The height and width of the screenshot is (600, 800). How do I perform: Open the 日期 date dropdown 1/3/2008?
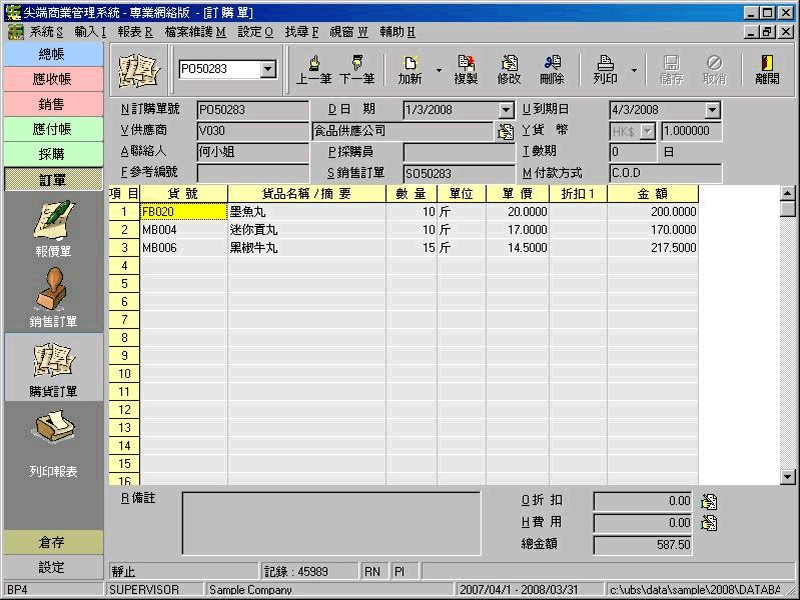[x=506, y=110]
